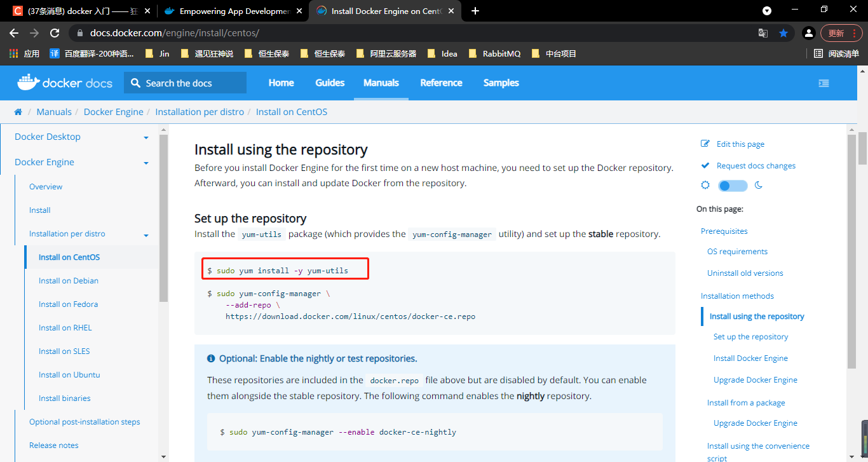Click Installation per distro breadcrumb
Image resolution: width=868 pixels, height=462 pixels.
(200, 112)
